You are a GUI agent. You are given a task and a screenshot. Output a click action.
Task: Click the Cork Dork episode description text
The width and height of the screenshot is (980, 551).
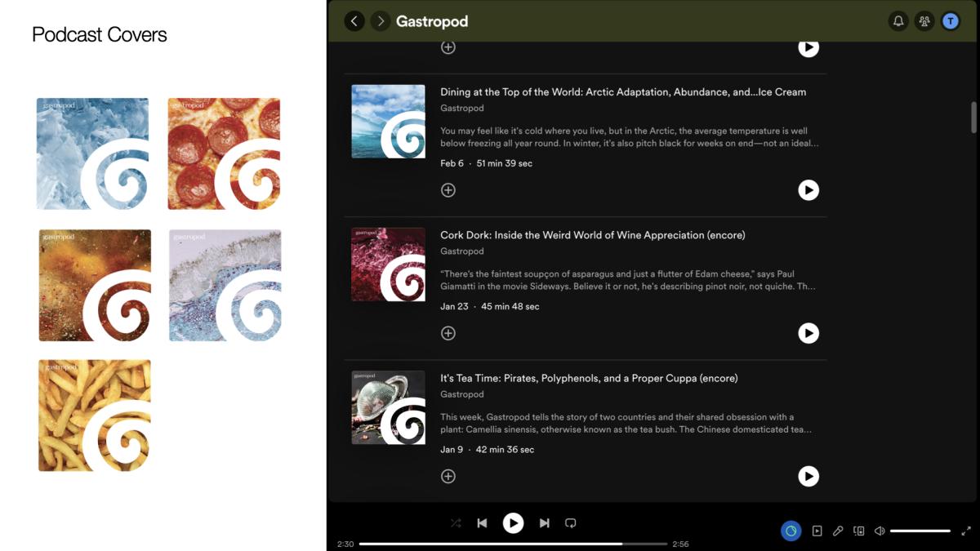(x=628, y=280)
